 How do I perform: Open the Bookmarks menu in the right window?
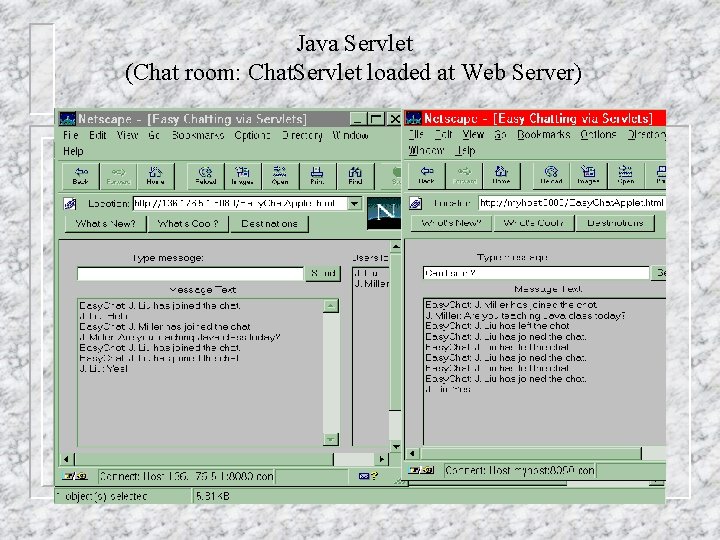pos(544,135)
